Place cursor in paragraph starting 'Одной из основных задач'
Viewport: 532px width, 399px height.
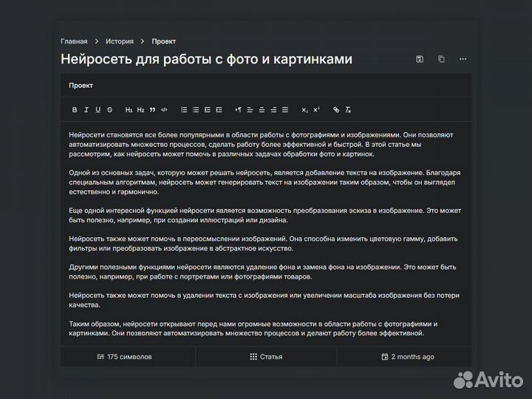[x=265, y=183]
